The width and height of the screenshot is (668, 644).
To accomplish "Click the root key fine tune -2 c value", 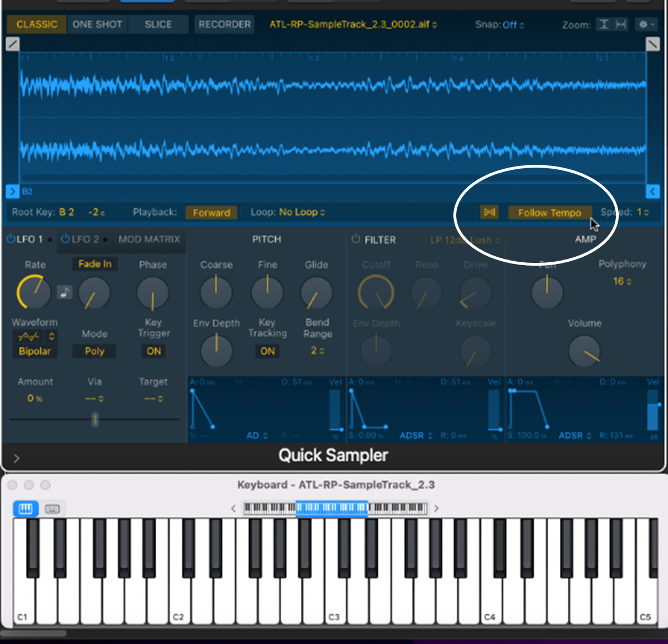I will (x=97, y=212).
